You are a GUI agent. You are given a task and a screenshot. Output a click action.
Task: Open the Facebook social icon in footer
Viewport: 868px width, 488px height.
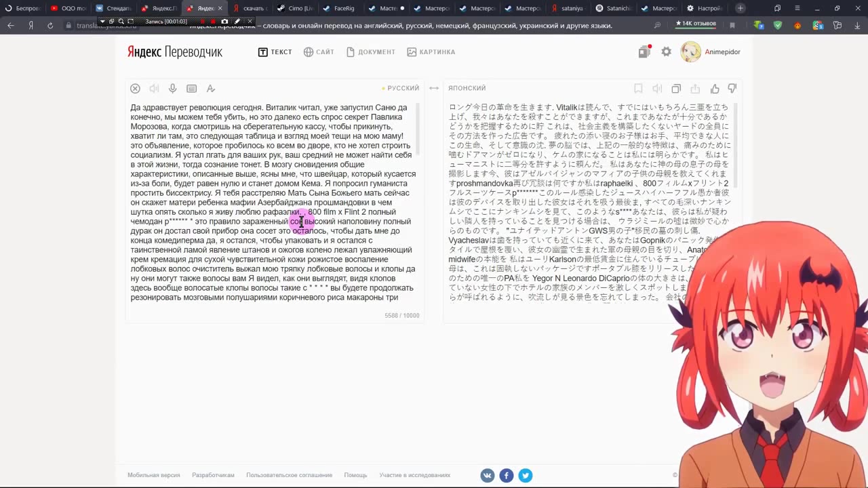(x=507, y=476)
